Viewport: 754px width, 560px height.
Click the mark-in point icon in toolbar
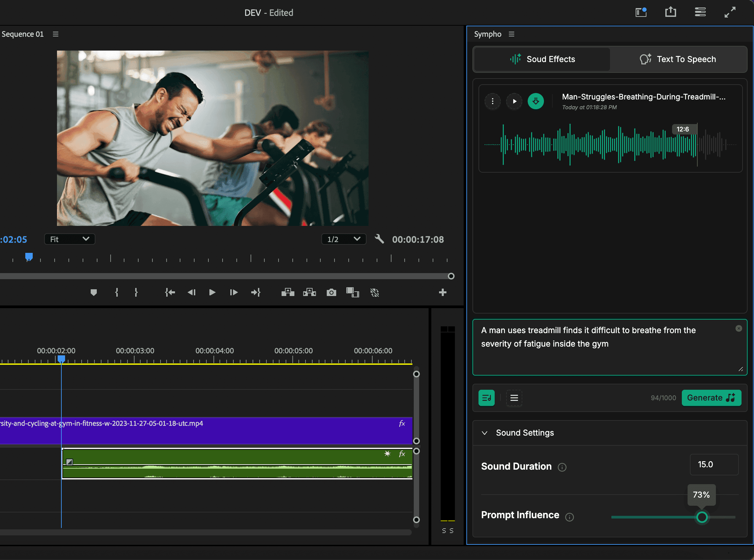pyautogui.click(x=116, y=292)
